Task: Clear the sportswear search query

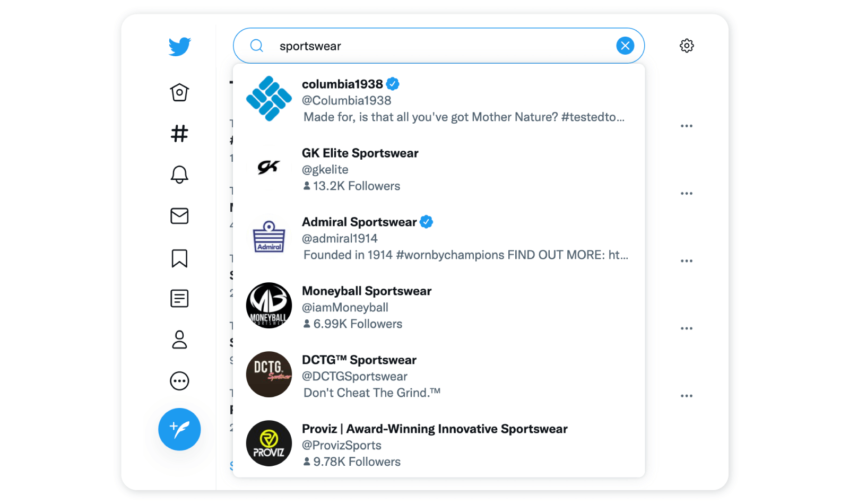Action: pyautogui.click(x=625, y=46)
